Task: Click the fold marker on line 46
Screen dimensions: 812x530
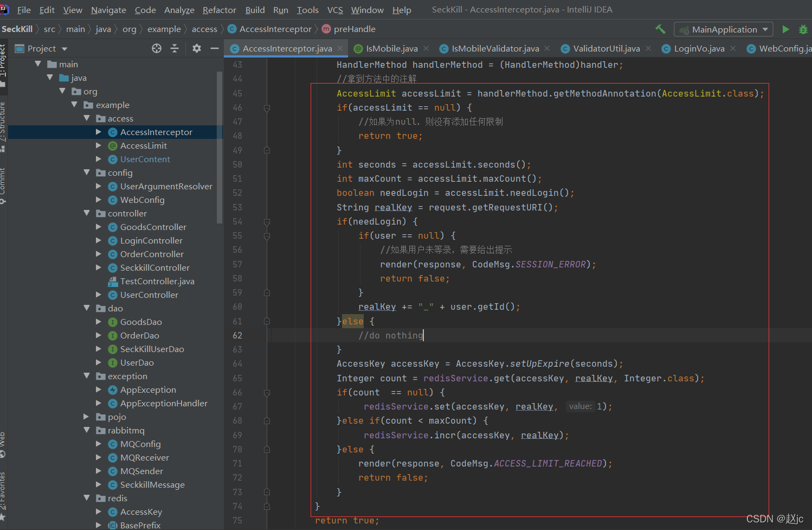Action: (x=267, y=108)
